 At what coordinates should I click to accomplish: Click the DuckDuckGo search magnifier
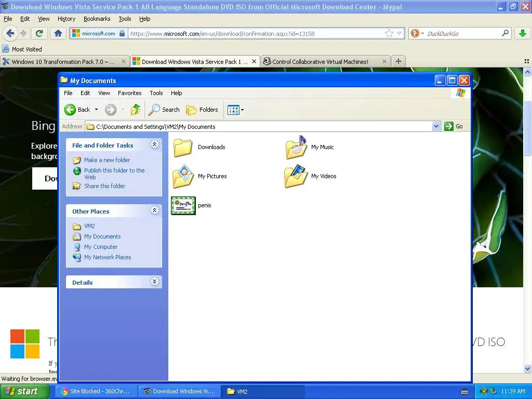[x=505, y=33]
